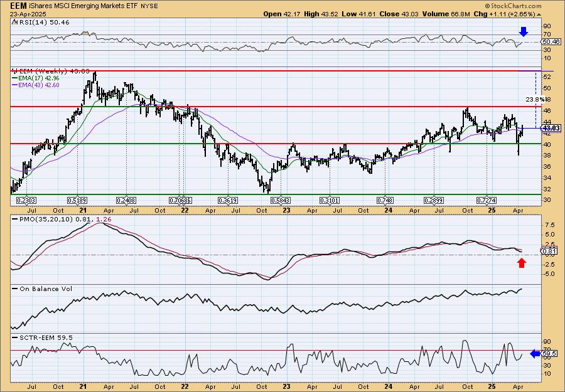Click the green up triangle after Chg

[x=539, y=14]
